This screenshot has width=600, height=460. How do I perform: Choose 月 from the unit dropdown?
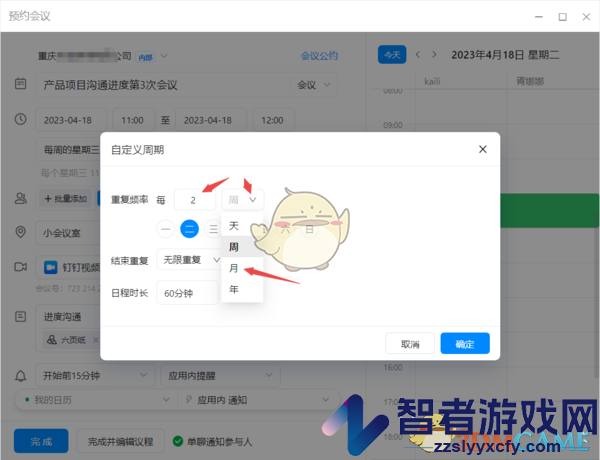[x=242, y=268]
